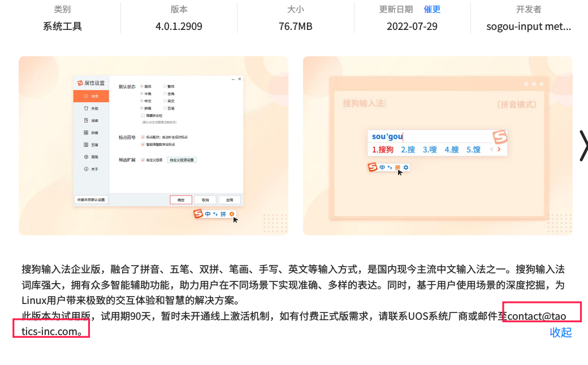Click the 76.7MB size value
Screen dimensions: 588x365
click(x=296, y=26)
